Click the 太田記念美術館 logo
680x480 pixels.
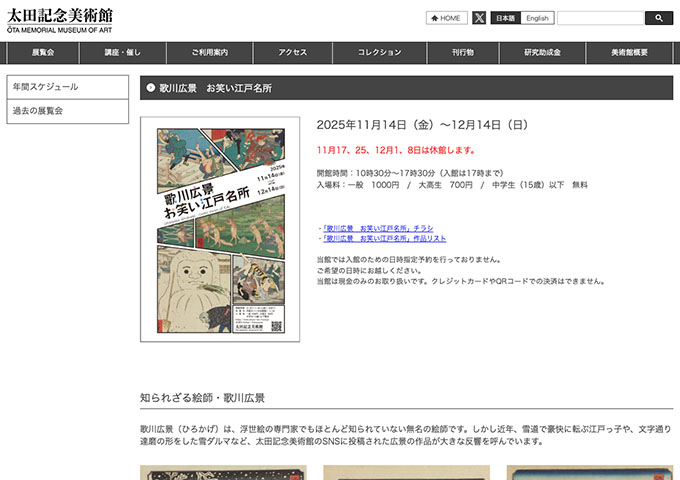(60, 20)
